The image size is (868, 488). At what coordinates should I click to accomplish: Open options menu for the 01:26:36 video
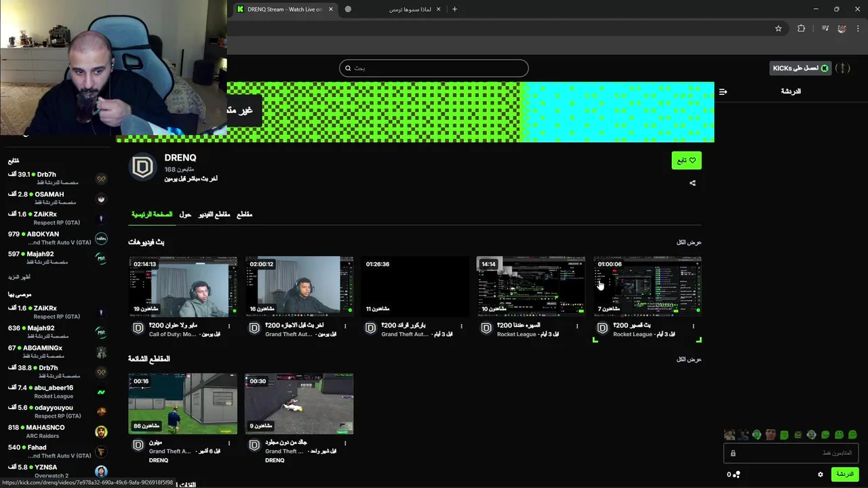(462, 326)
